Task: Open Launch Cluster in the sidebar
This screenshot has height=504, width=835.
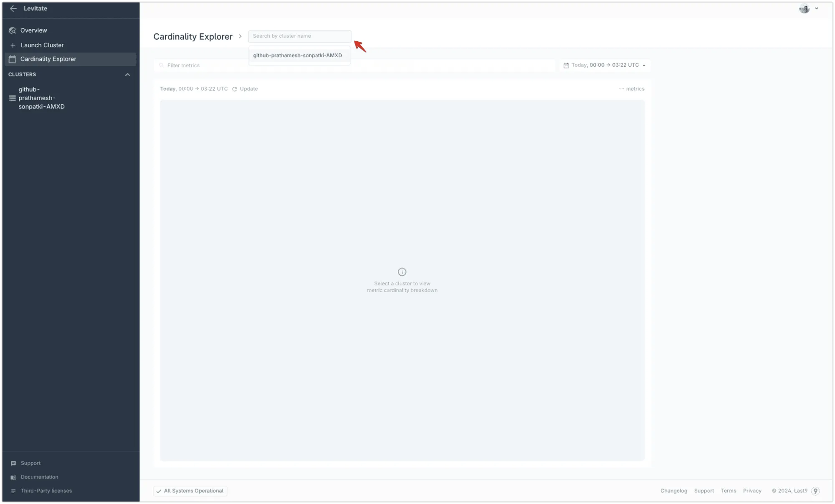Action: pos(71,45)
